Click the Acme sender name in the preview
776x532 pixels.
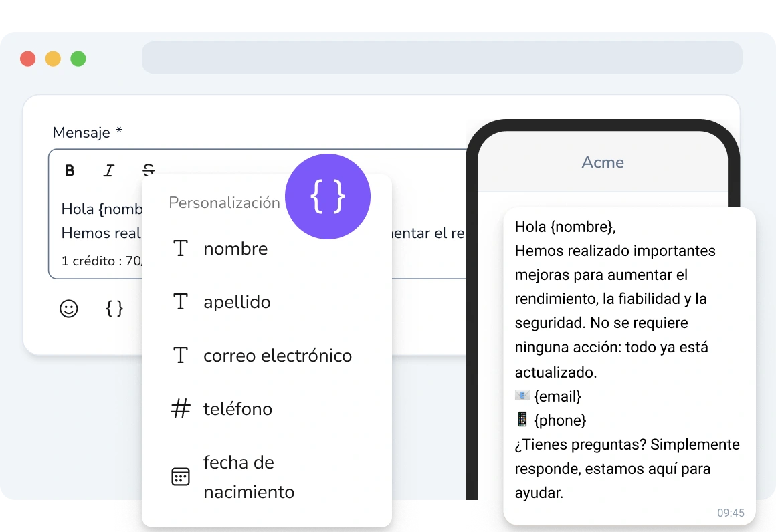pos(602,162)
